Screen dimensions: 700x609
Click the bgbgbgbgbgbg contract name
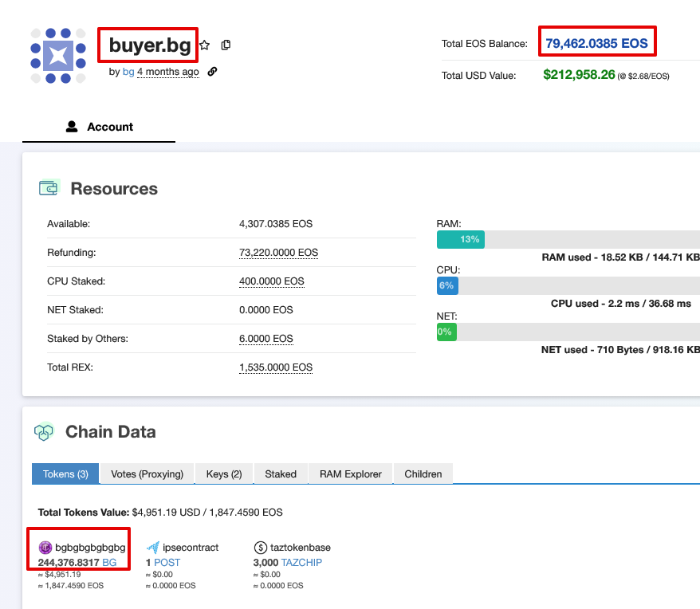(90, 548)
